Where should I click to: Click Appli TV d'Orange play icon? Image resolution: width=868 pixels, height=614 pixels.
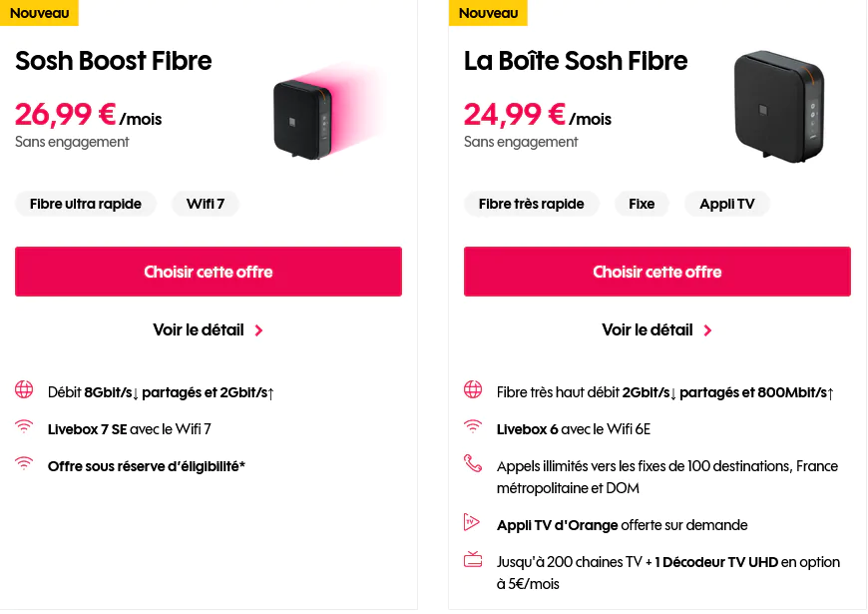point(473,522)
